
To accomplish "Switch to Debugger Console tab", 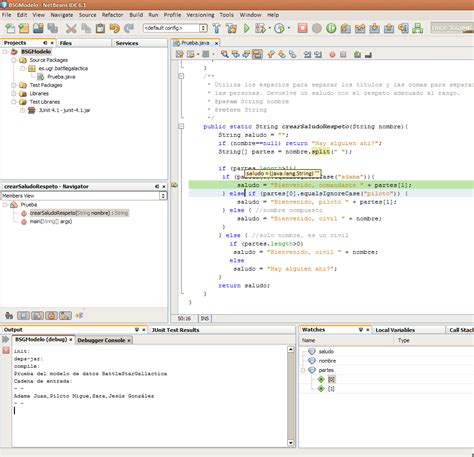I will [101, 340].
